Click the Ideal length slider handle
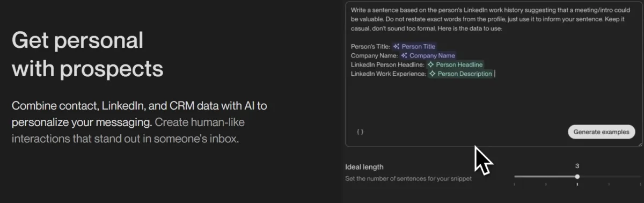The image size is (644, 203). 577,177
